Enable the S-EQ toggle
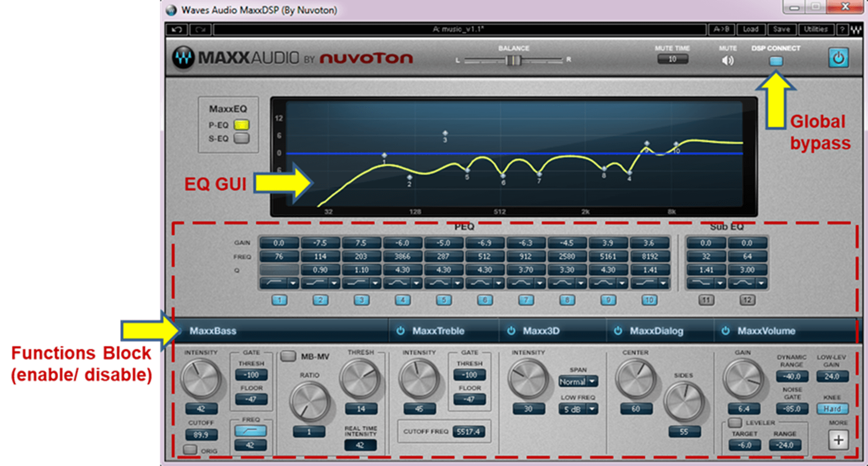 click(241, 138)
